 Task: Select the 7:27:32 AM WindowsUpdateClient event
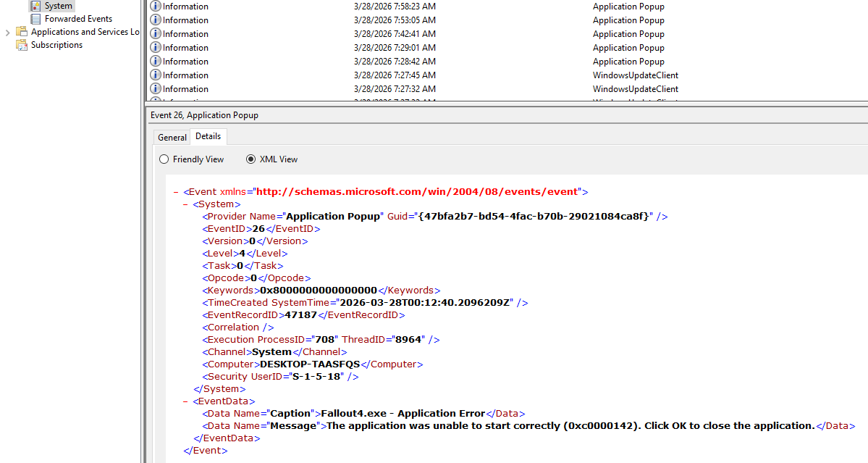point(507,88)
